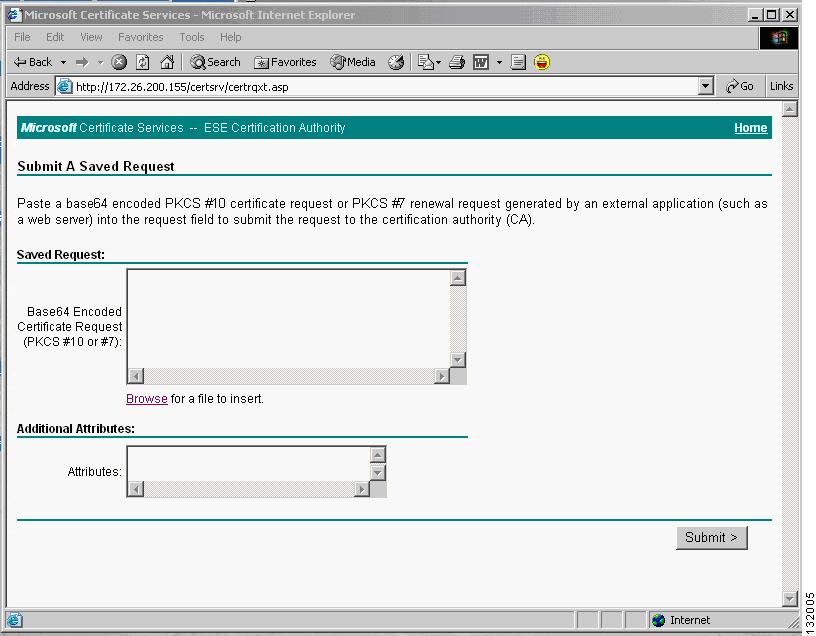This screenshot has width=816, height=636.
Task: Open the Help menu
Action: 230,37
